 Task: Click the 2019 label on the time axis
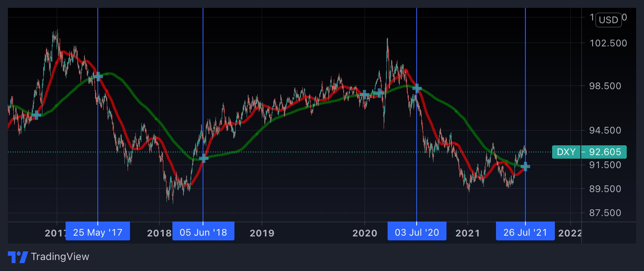tap(262, 233)
